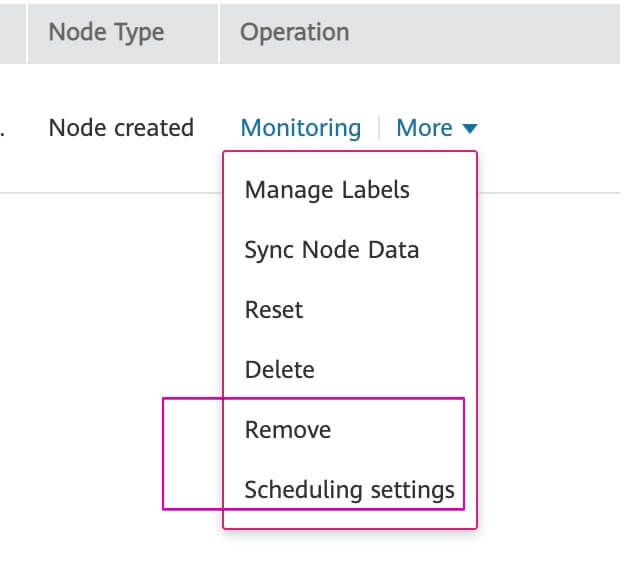Click blank space right of Reset in menu
628x572 pixels.
(400, 310)
